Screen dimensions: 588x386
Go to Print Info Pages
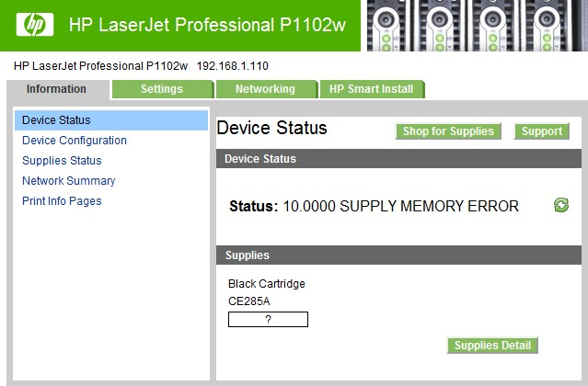pos(62,201)
